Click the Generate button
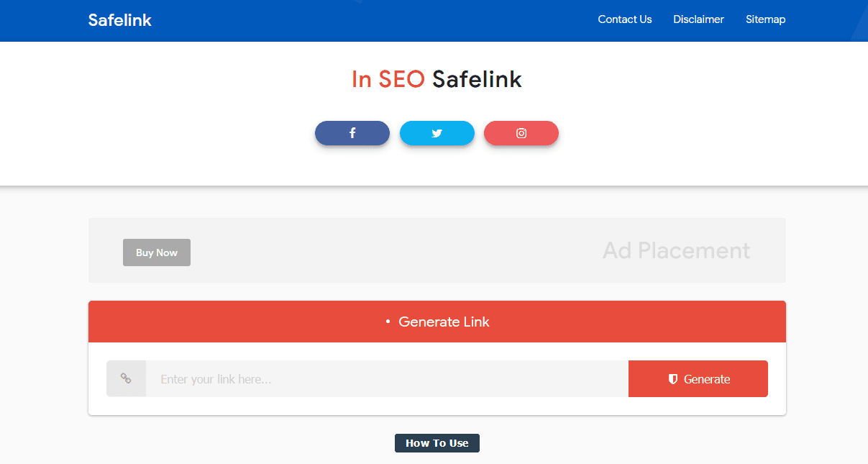 pyautogui.click(x=698, y=378)
